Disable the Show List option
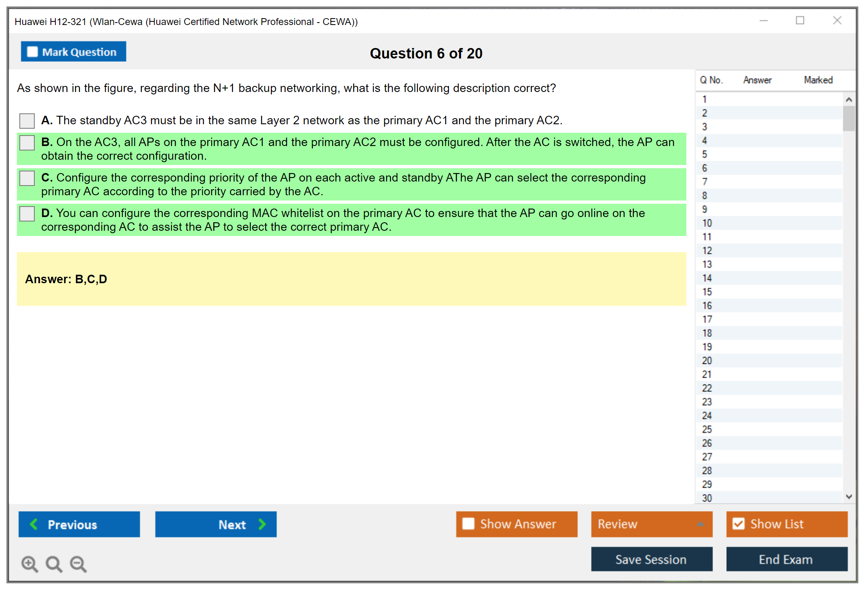Screen dimensions: 868x593 click(738, 524)
